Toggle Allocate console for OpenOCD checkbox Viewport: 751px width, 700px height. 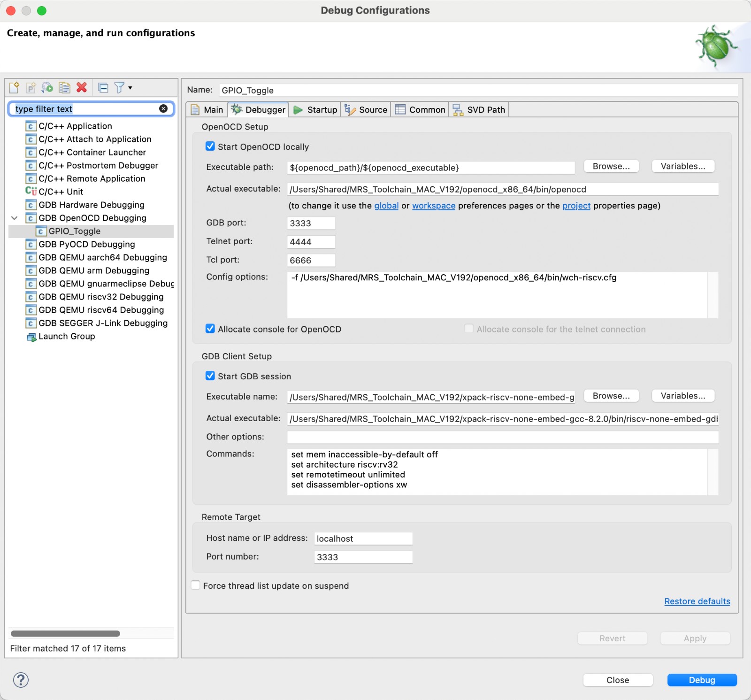click(x=210, y=329)
